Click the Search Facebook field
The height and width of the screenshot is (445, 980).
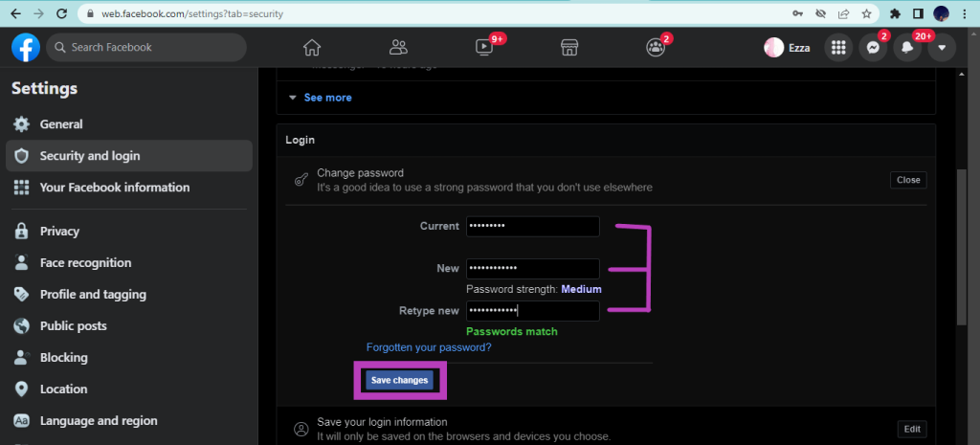click(146, 48)
